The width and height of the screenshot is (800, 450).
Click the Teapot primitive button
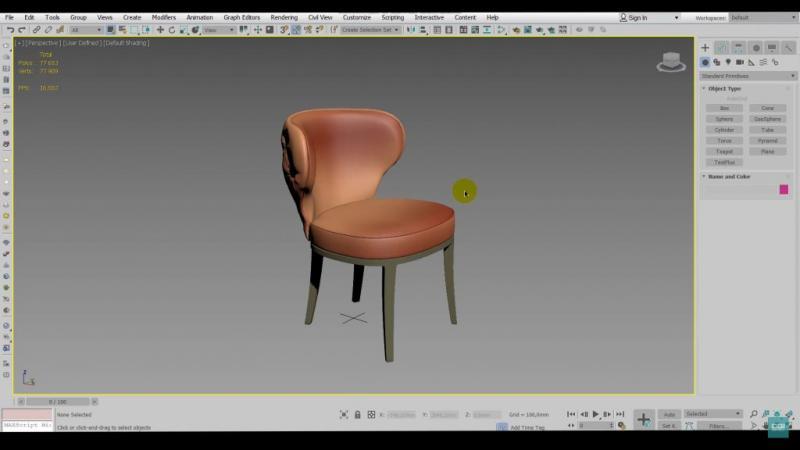tap(724, 152)
